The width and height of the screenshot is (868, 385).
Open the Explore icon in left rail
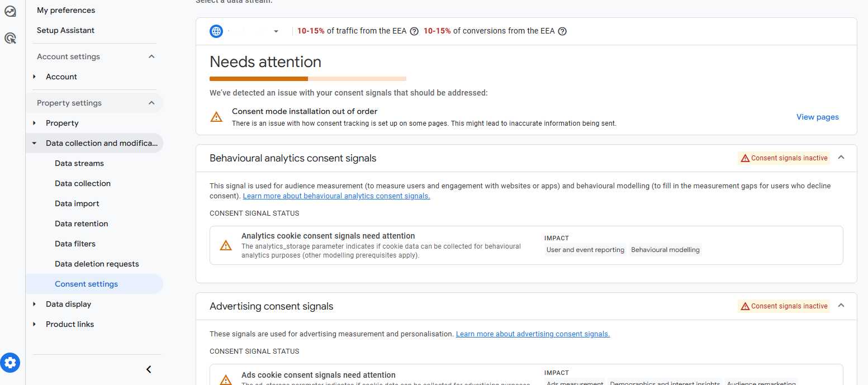click(10, 11)
